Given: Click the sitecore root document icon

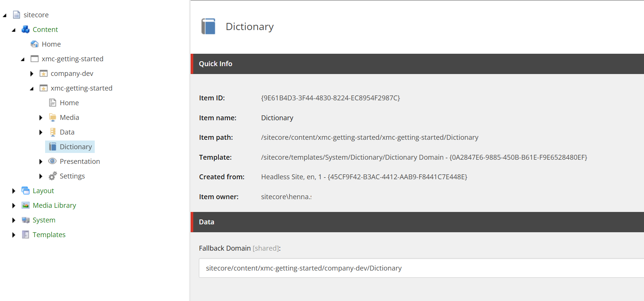Looking at the screenshot, I should [17, 15].
